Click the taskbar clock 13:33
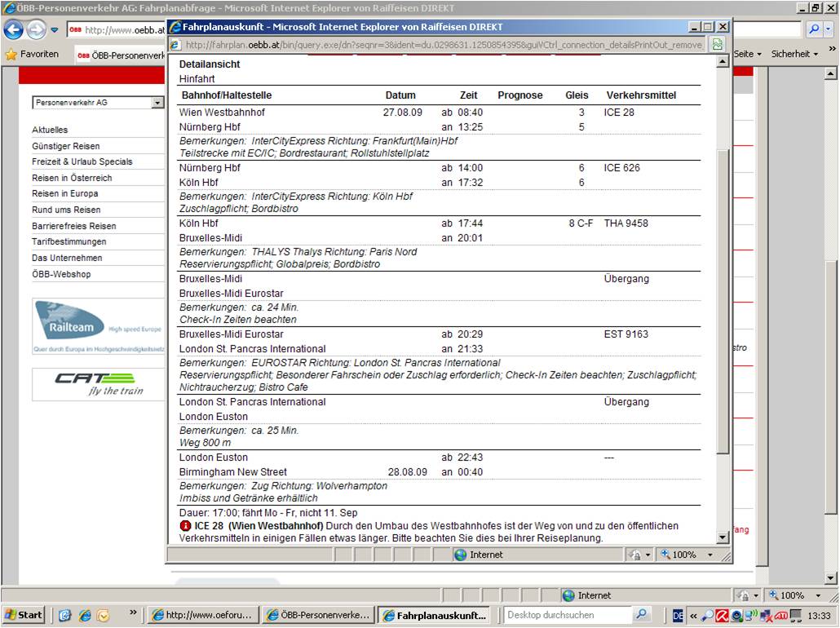This screenshot has width=840, height=628. tap(819, 616)
